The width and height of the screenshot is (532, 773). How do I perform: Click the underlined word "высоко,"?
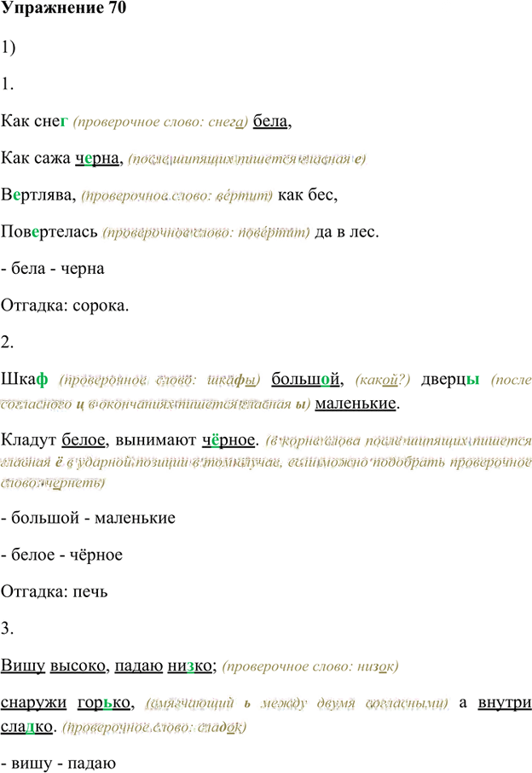point(80,666)
